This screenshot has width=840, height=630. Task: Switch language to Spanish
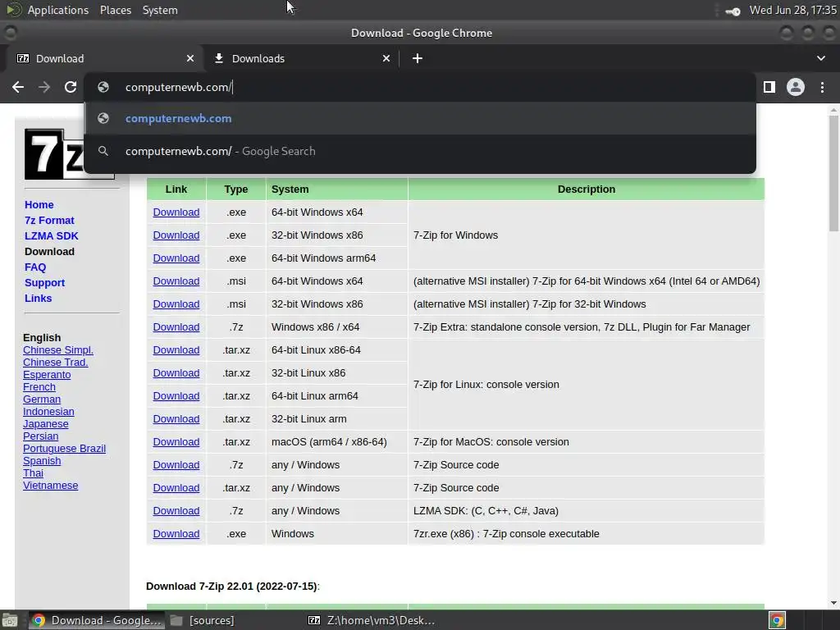42,461
